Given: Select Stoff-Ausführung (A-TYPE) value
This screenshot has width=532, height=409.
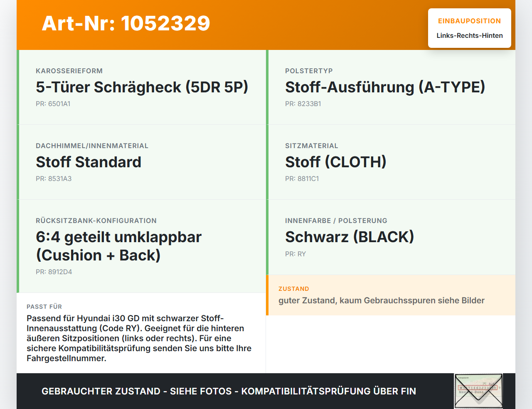Looking at the screenshot, I should tap(385, 87).
